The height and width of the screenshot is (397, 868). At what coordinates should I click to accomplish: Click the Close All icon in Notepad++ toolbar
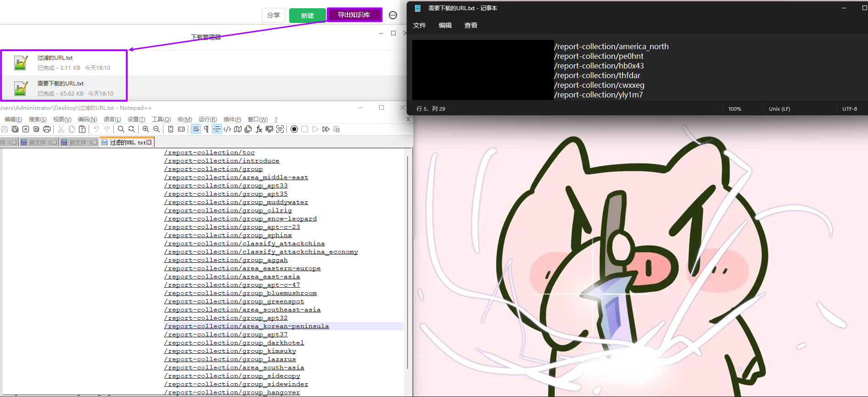pyautogui.click(x=36, y=129)
